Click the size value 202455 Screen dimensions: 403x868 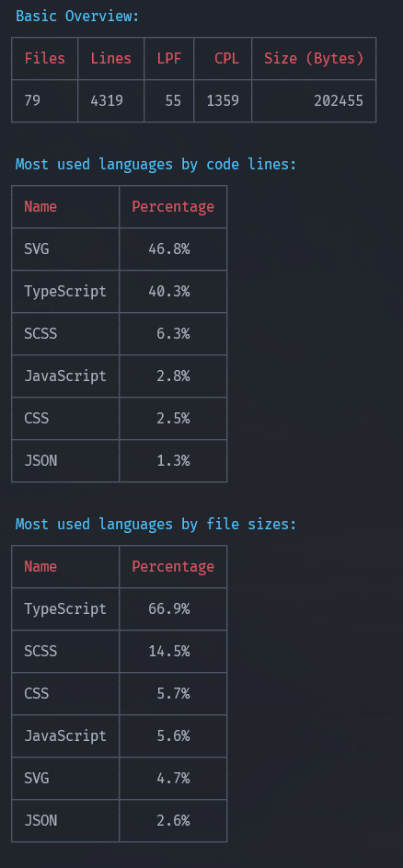click(x=339, y=100)
